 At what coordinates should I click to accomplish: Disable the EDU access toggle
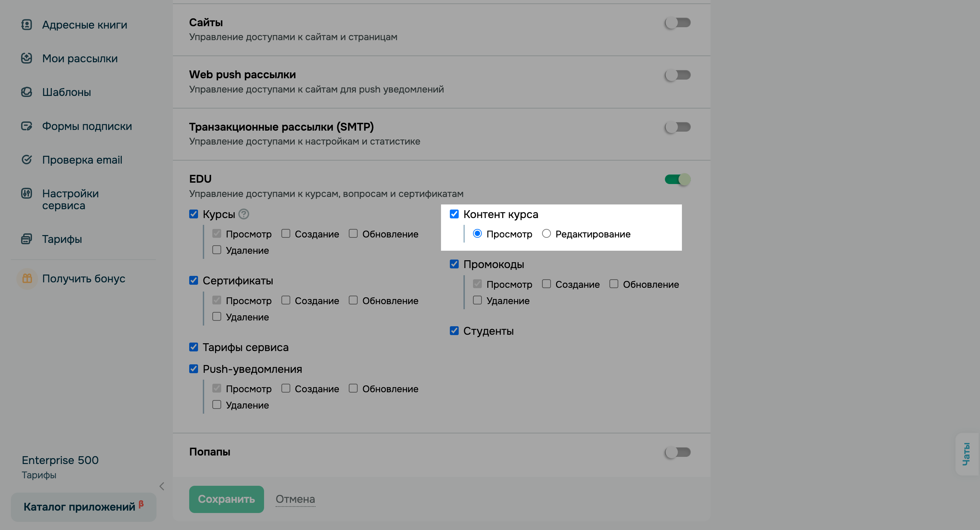(677, 179)
